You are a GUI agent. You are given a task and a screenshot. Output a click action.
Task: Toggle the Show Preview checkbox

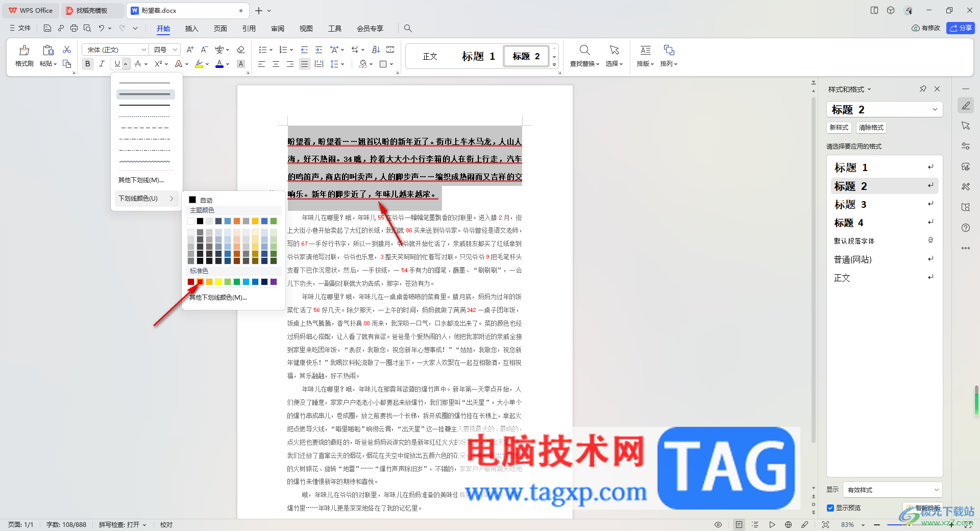[x=830, y=508]
